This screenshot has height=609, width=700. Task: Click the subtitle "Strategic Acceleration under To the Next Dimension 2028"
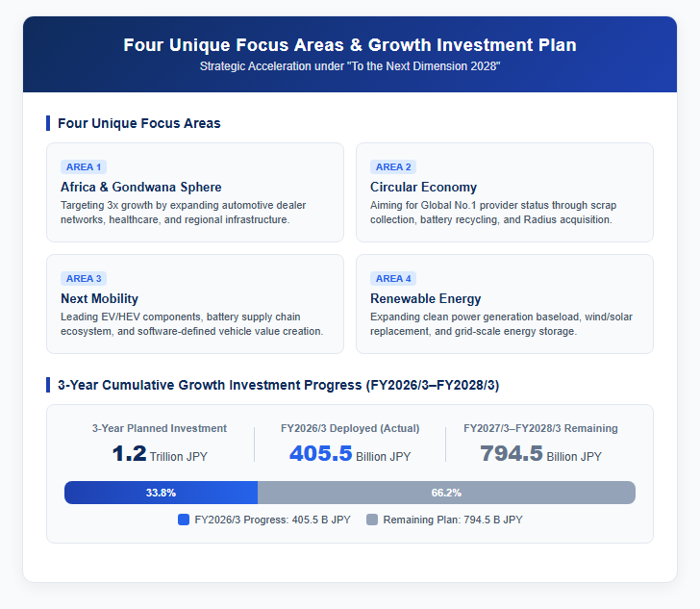point(350,66)
